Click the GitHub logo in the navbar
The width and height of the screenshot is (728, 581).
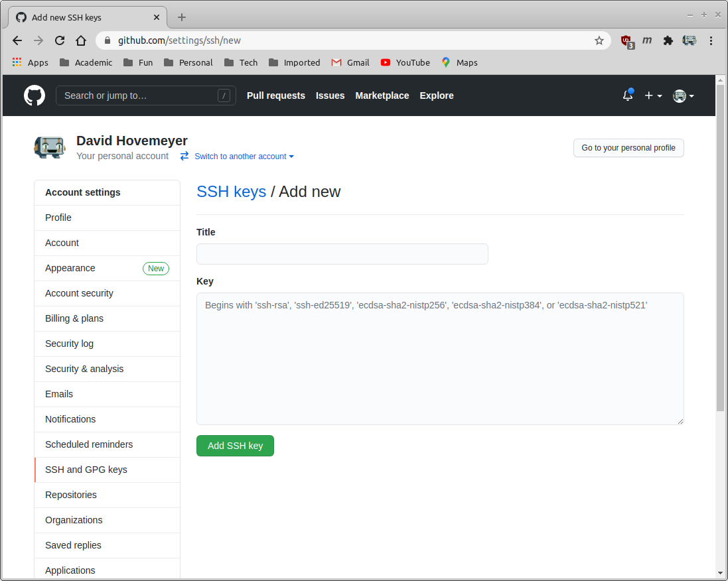pos(34,96)
